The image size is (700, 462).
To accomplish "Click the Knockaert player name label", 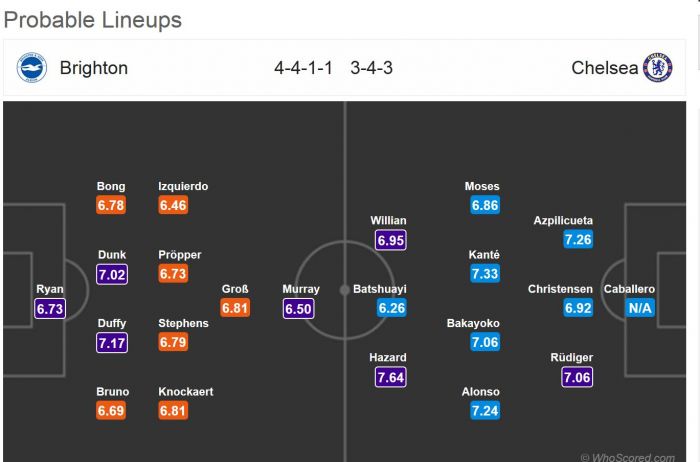I will 185,392.
